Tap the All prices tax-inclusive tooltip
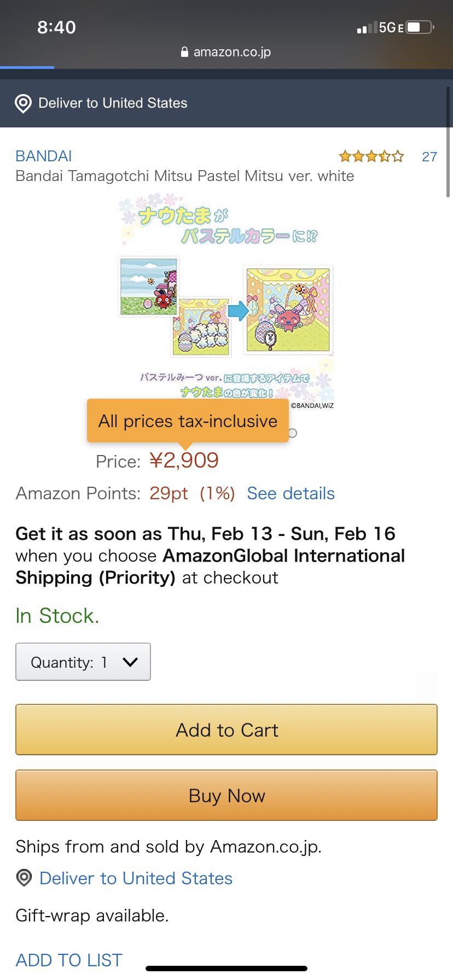Screen dimensions: 453x980 [x=187, y=421]
